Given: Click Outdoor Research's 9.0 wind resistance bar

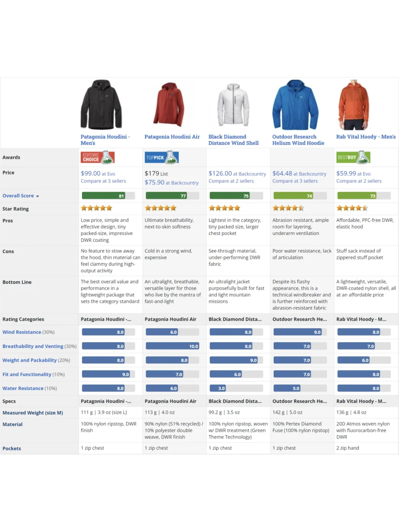Looking at the screenshot, I should (300, 332).
